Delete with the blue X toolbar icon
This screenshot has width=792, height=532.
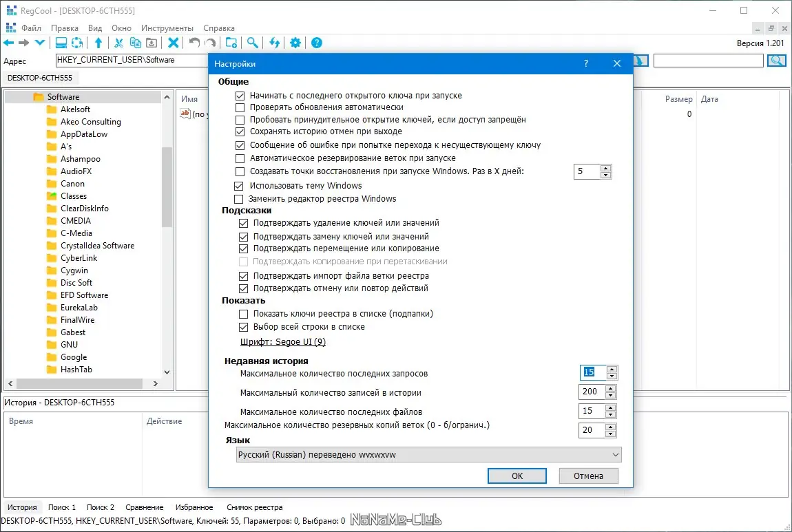tap(174, 43)
